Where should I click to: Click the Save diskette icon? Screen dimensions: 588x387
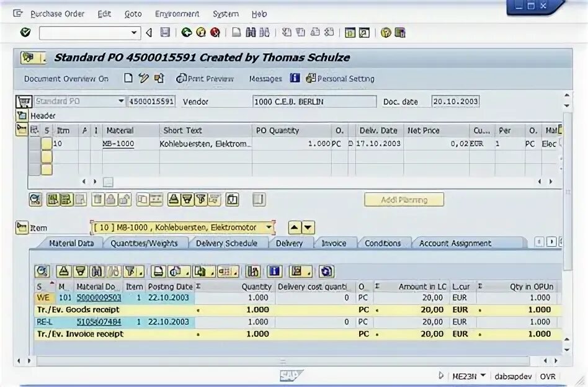165,33
